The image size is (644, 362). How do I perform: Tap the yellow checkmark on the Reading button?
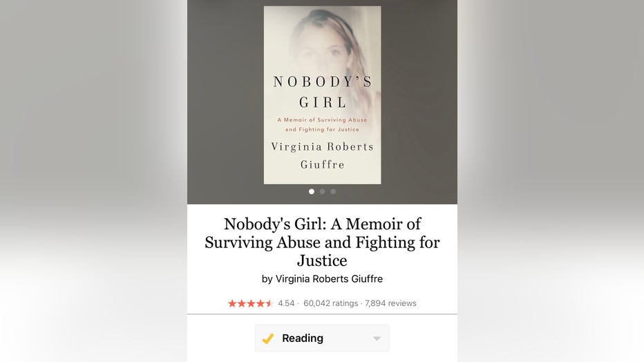pos(268,339)
